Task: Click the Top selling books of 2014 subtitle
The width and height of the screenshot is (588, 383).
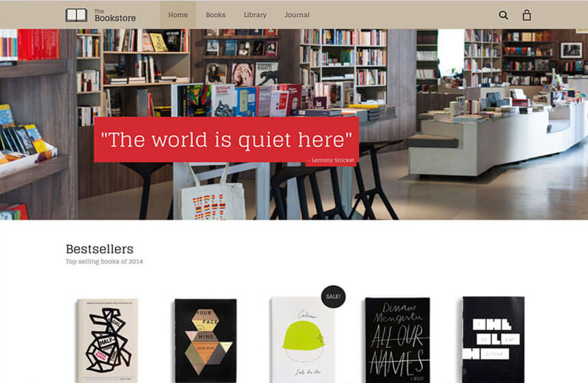Action: point(104,261)
